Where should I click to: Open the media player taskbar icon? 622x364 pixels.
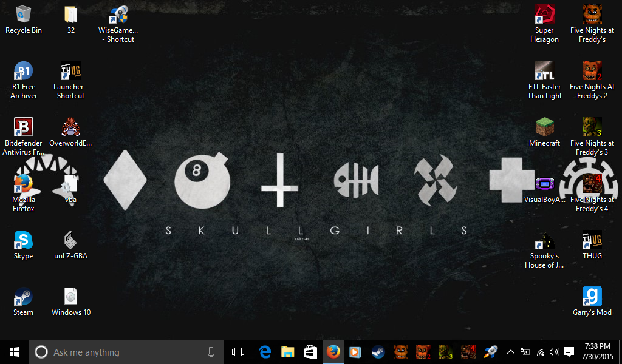point(355,352)
